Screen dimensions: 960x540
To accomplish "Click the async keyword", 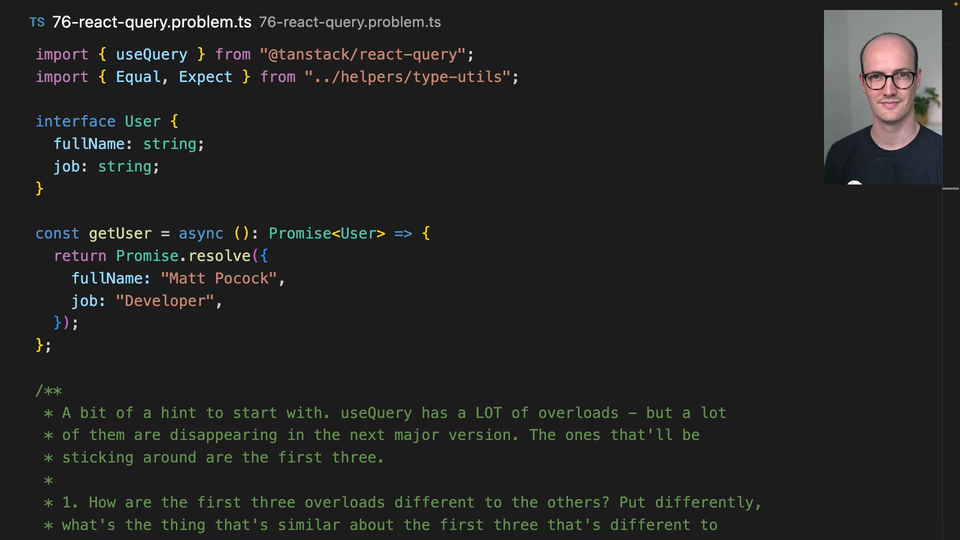I will click(201, 233).
